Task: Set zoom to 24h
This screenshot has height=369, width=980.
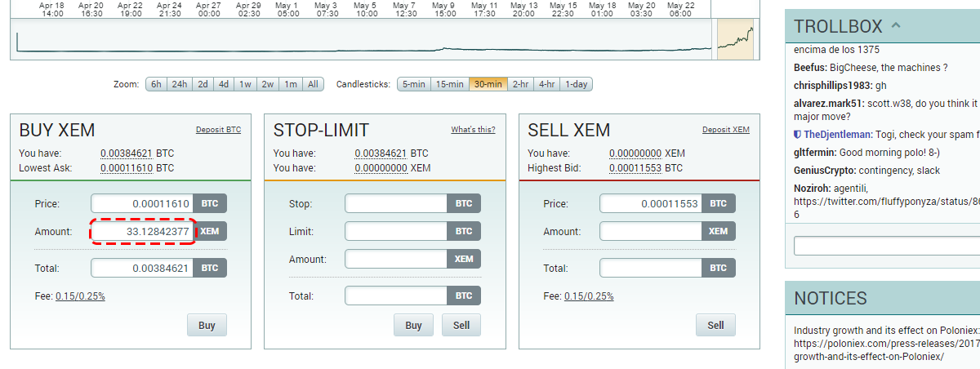Action: pyautogui.click(x=180, y=84)
